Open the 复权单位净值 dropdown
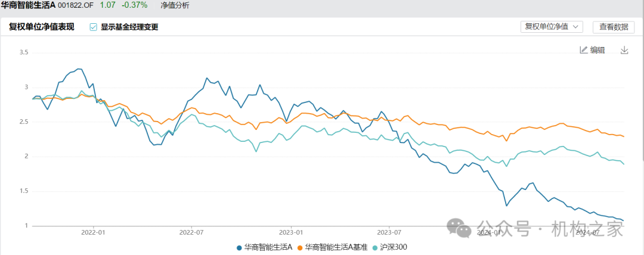644x255 pixels. 551,27
